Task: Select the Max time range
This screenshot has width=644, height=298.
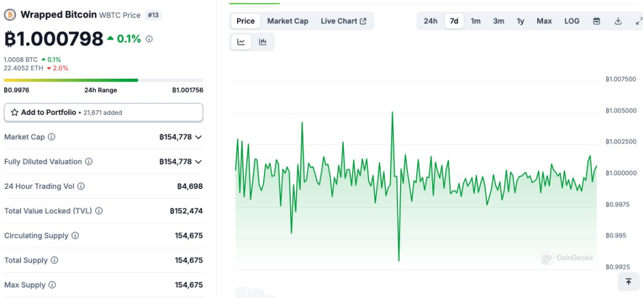Action: [x=544, y=21]
